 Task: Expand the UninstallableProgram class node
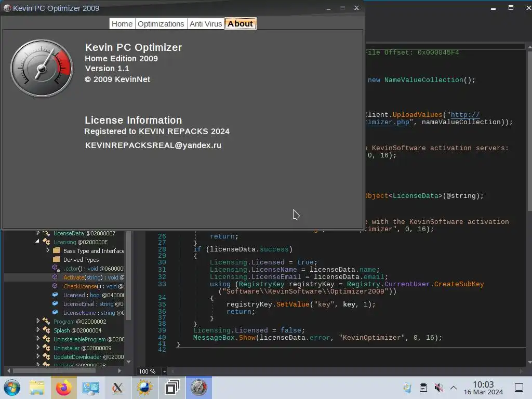tap(38, 339)
